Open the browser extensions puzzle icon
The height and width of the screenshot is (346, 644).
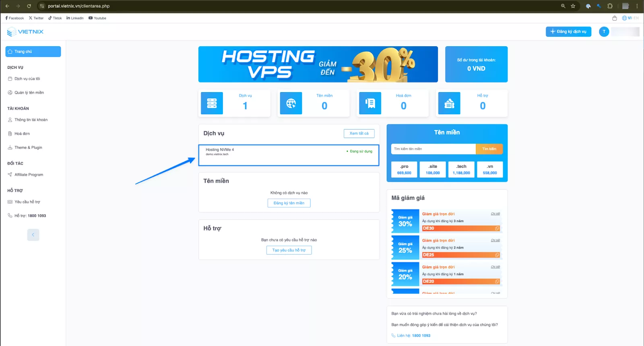(610, 6)
